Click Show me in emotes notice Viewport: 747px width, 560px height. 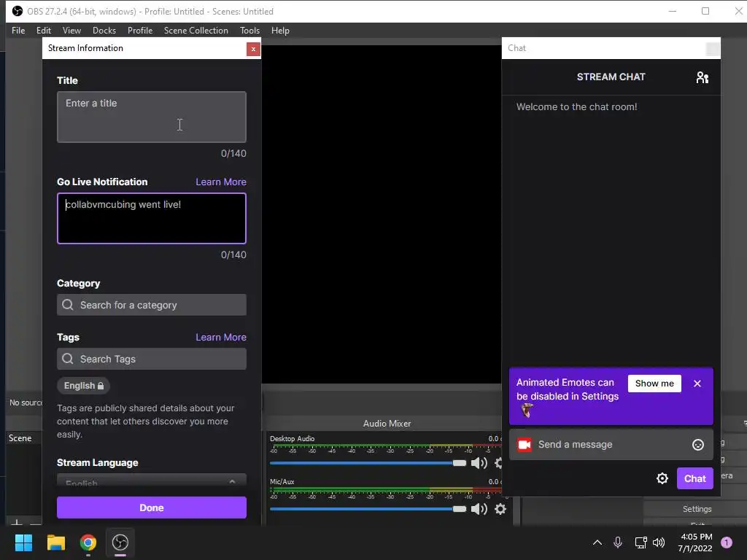click(x=654, y=384)
